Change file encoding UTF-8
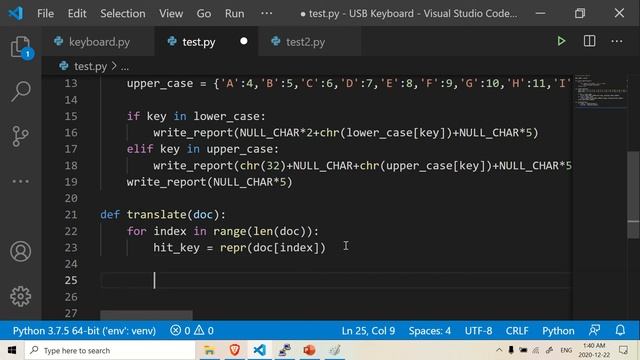Screen dimensions: 640x360 [478, 331]
